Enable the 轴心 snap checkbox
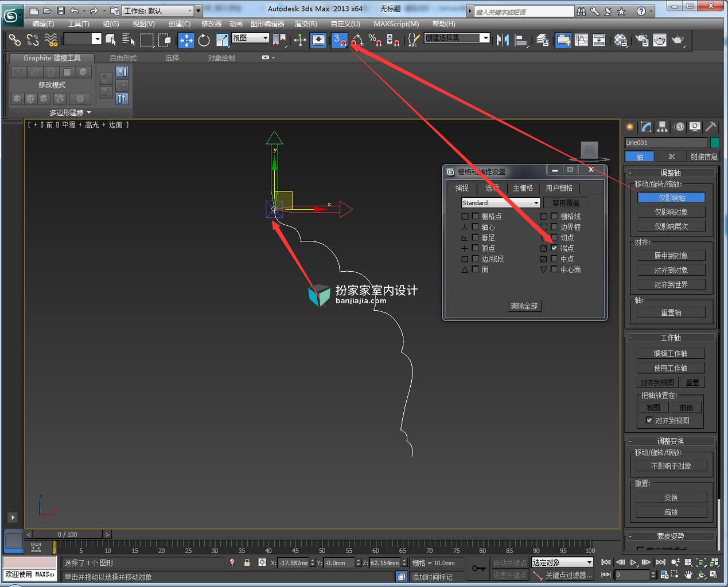Viewport: 728px width, 587px height. tap(475, 226)
